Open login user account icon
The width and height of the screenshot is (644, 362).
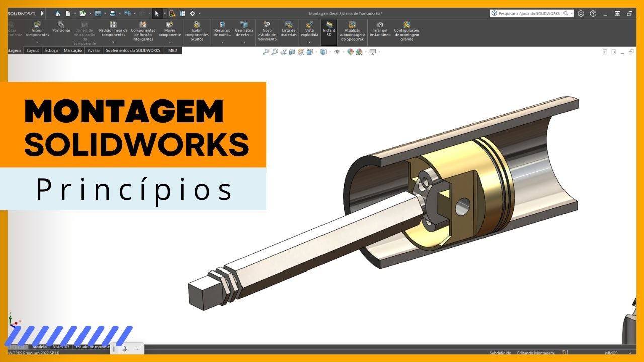(581, 14)
